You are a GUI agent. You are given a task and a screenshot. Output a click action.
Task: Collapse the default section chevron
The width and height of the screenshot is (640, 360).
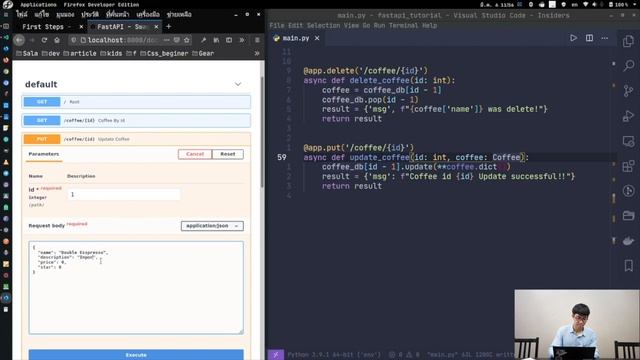coord(238,84)
